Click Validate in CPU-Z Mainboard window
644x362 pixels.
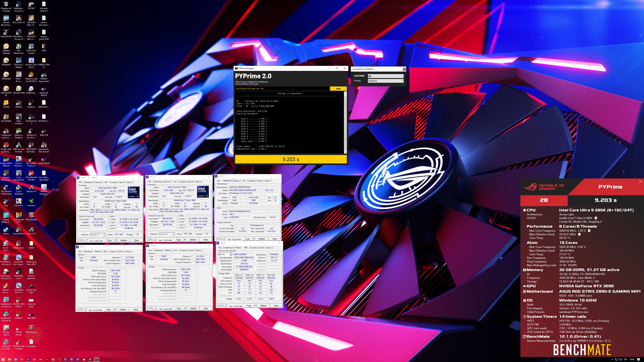click(x=261, y=239)
